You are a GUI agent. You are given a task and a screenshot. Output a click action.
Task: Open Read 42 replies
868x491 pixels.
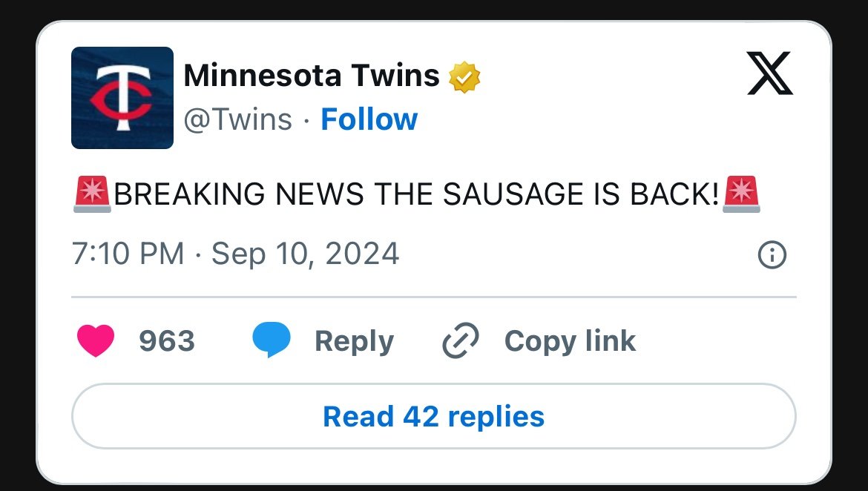tap(433, 416)
